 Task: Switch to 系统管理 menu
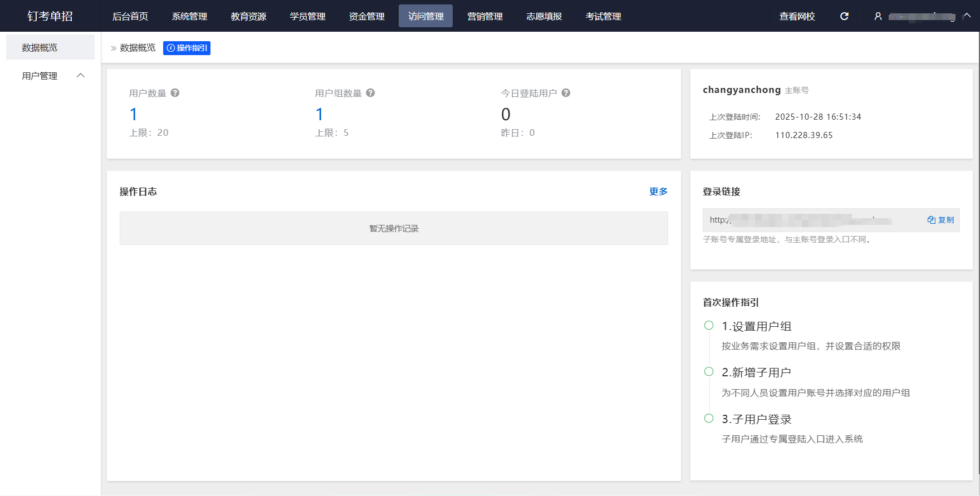[189, 16]
